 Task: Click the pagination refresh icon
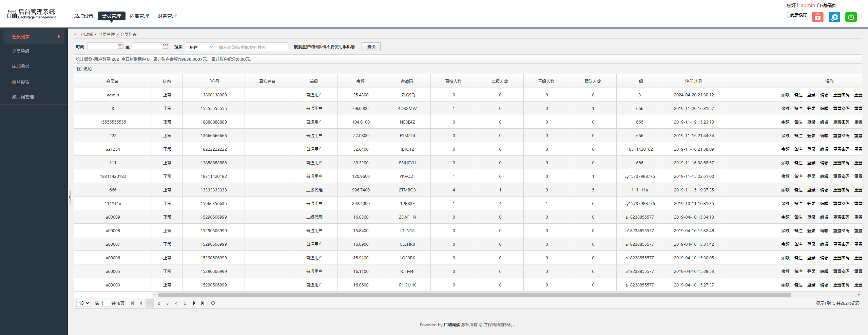[213, 303]
